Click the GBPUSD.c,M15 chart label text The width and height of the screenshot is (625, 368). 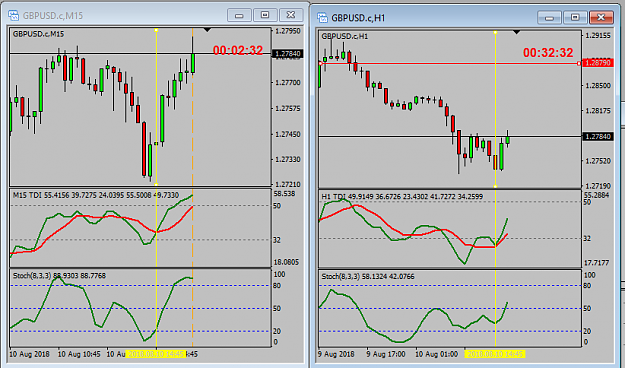(x=38, y=34)
